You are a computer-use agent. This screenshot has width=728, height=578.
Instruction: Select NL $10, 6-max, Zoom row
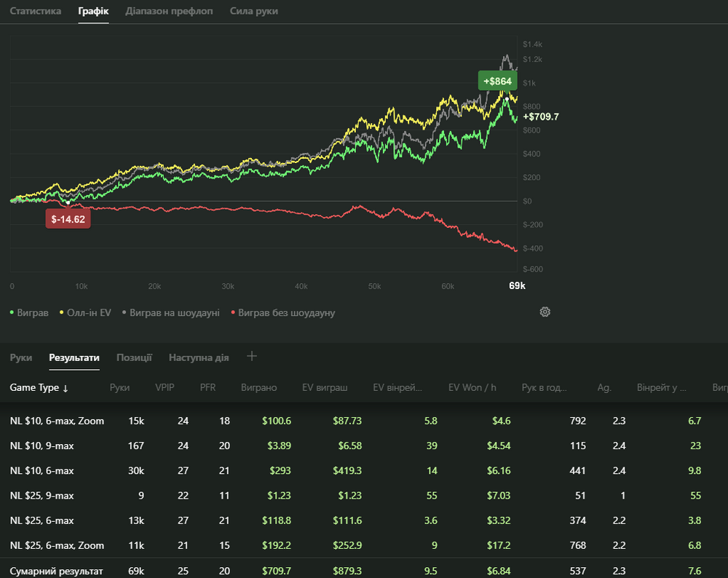click(x=57, y=421)
